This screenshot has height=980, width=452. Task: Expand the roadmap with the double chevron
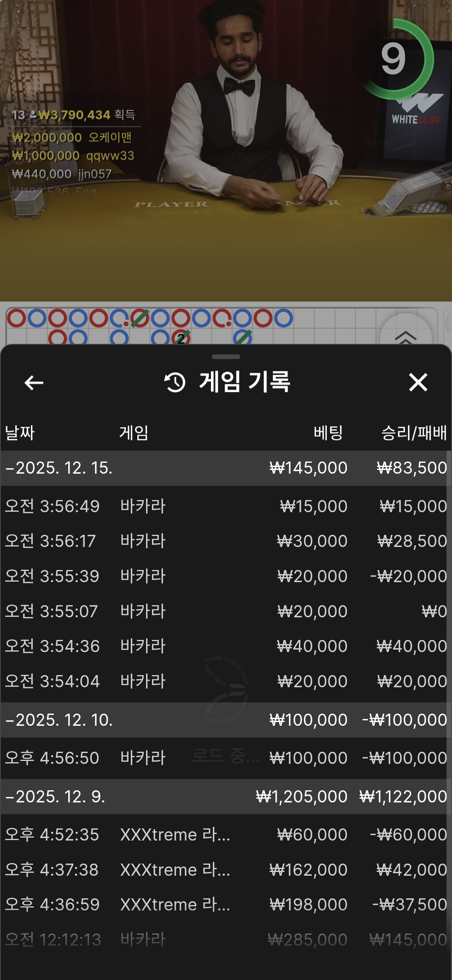(405, 336)
